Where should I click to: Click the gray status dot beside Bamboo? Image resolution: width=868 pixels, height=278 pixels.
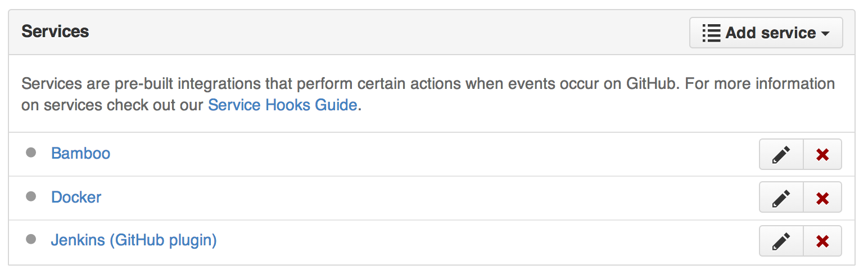[x=31, y=153]
